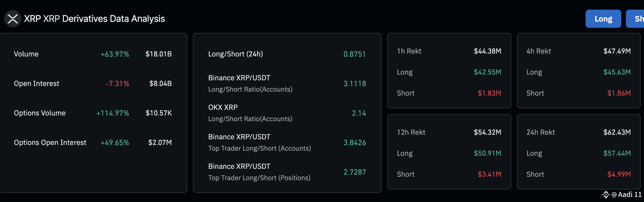644x202 pixels.
Task: Select the Open Interest -7.31% change
Action: coord(117,83)
